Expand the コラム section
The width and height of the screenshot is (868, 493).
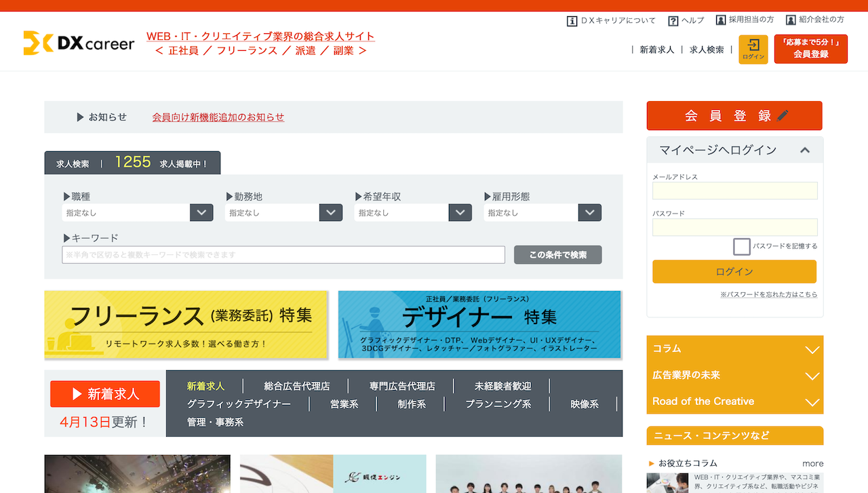click(x=812, y=349)
